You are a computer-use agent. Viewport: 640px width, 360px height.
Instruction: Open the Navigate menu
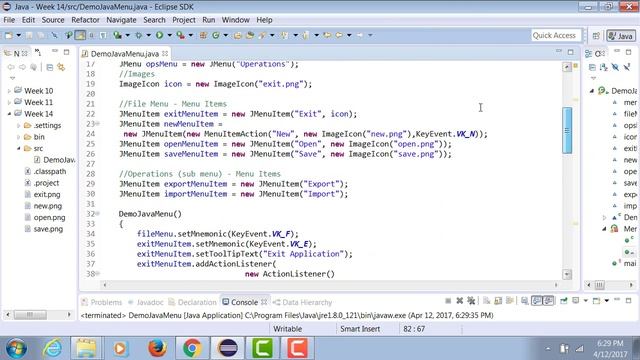pyautogui.click(x=121, y=20)
